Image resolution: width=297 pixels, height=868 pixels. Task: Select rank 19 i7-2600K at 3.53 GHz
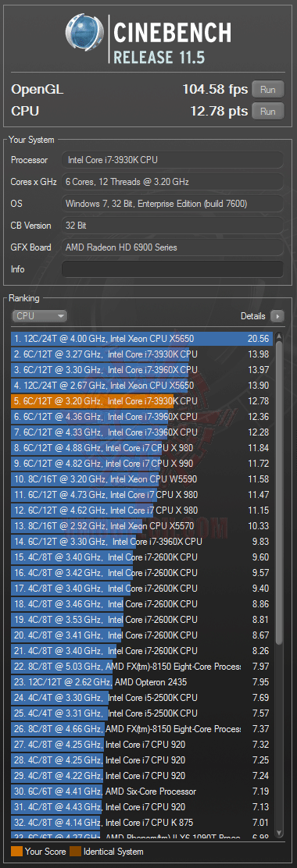pos(141,620)
